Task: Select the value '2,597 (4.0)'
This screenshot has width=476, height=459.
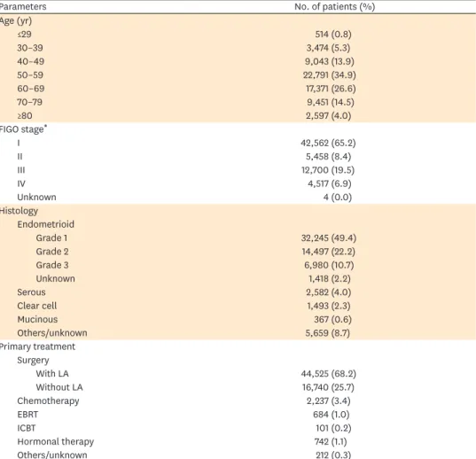Action: tap(329, 116)
